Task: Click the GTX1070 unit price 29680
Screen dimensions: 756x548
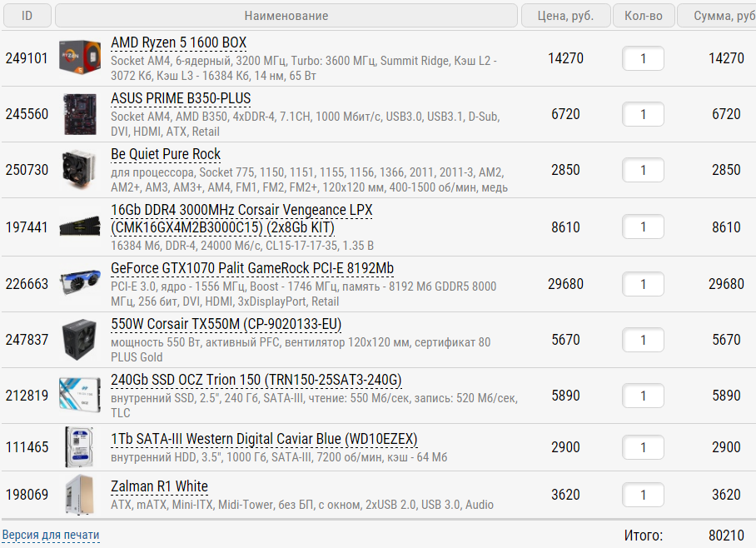Action: tap(565, 284)
